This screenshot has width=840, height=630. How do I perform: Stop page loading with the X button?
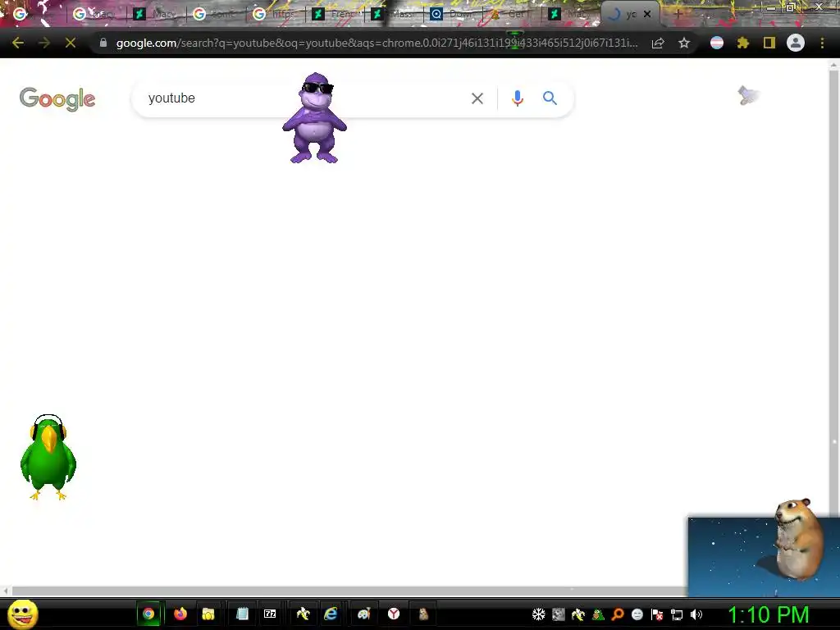coord(71,43)
